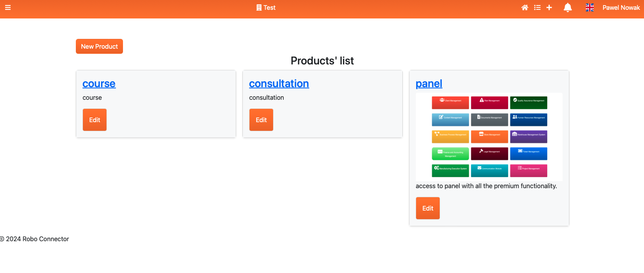Screen dimensions: 644x273
Task: Show notifications via the bell icon
Action: (x=567, y=7)
